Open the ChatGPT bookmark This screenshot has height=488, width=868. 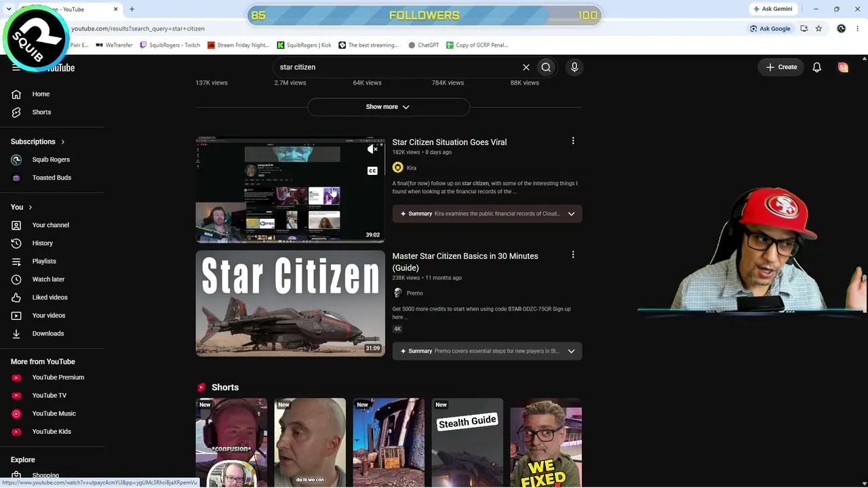pyautogui.click(x=423, y=45)
